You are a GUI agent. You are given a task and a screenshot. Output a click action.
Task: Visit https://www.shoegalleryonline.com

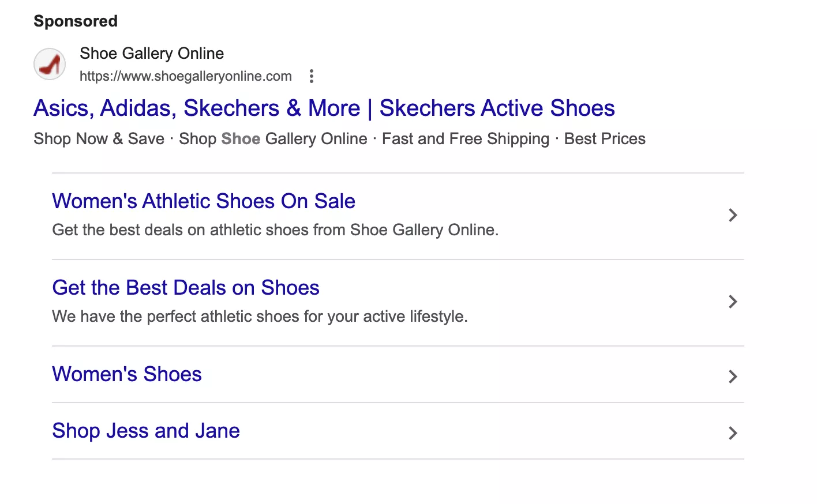click(186, 76)
